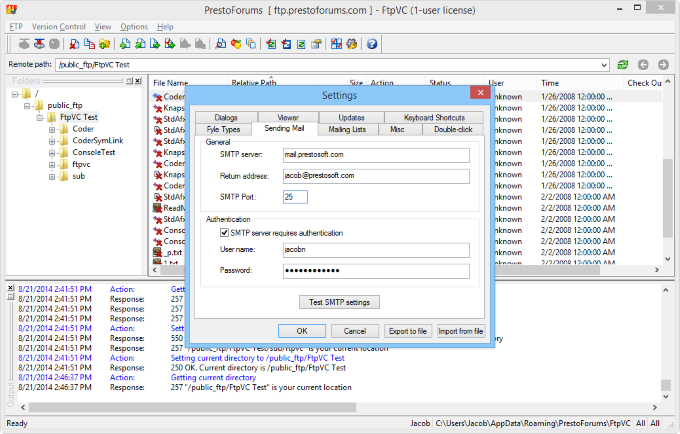The width and height of the screenshot is (680, 434).
Task: Open the Options menu
Action: [x=134, y=27]
